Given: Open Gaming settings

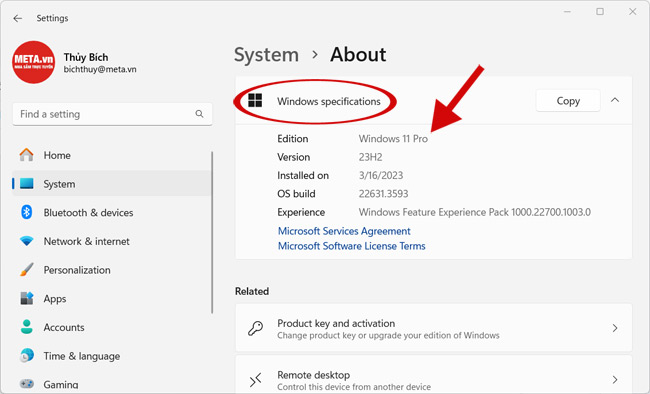Looking at the screenshot, I should pyautogui.click(x=112, y=384).
